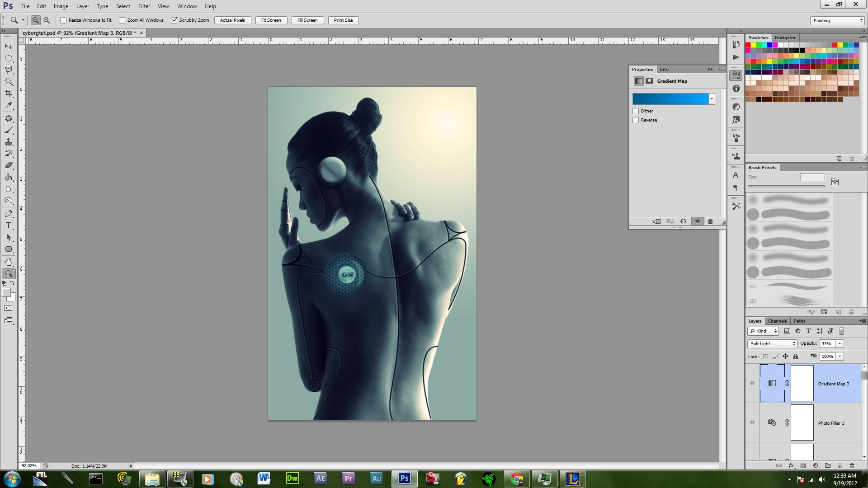Reset adjustment defaults in Properties panel

(683, 221)
